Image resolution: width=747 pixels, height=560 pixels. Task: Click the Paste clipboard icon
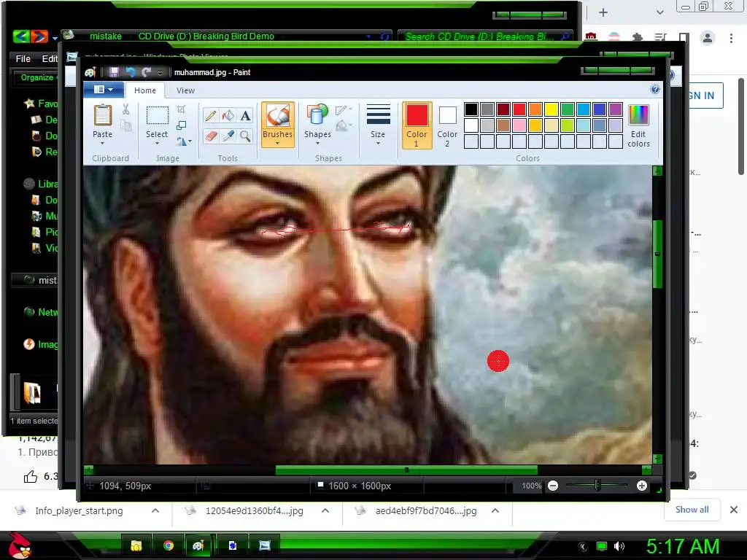[102, 115]
